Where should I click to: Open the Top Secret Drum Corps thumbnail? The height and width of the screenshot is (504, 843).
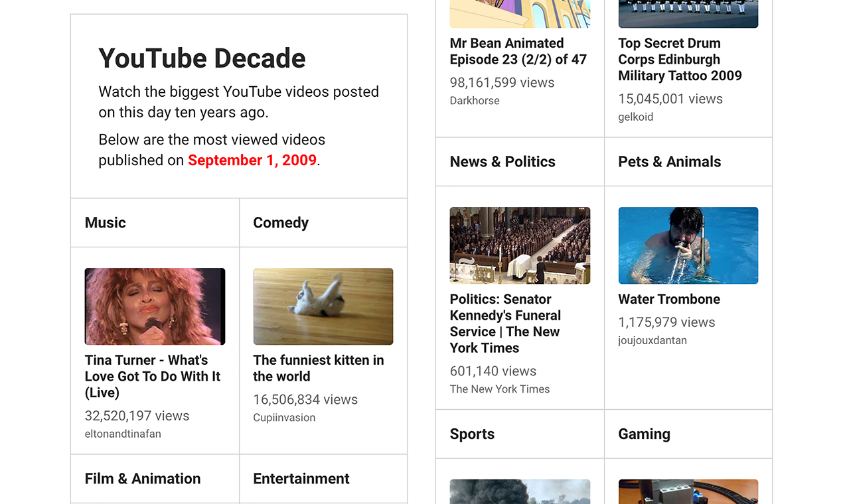click(688, 14)
